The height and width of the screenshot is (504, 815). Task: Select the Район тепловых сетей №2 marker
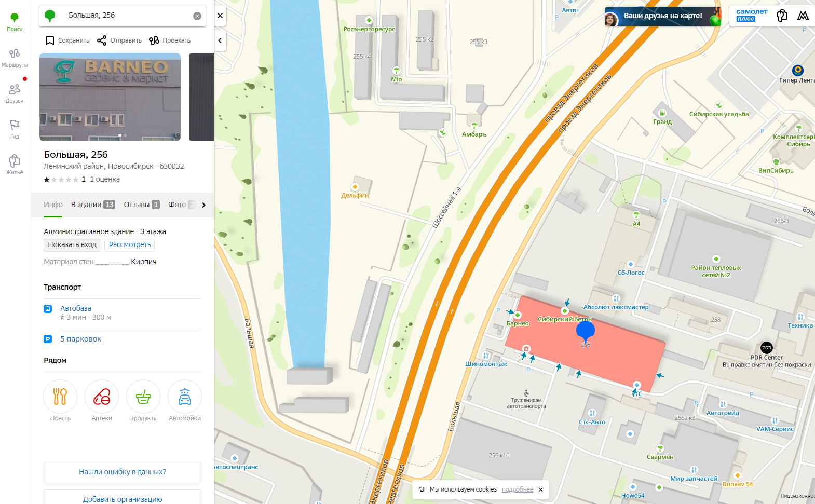[x=716, y=259]
